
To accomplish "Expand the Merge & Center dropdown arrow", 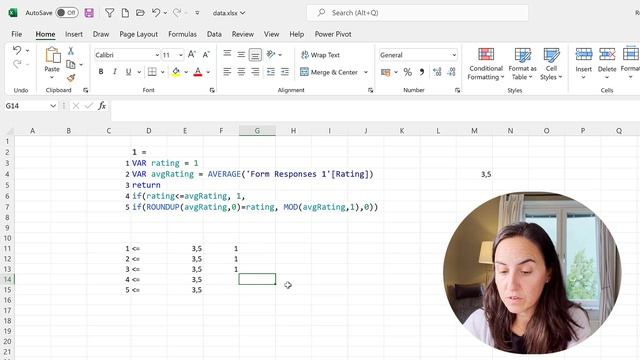I will pyautogui.click(x=366, y=72).
